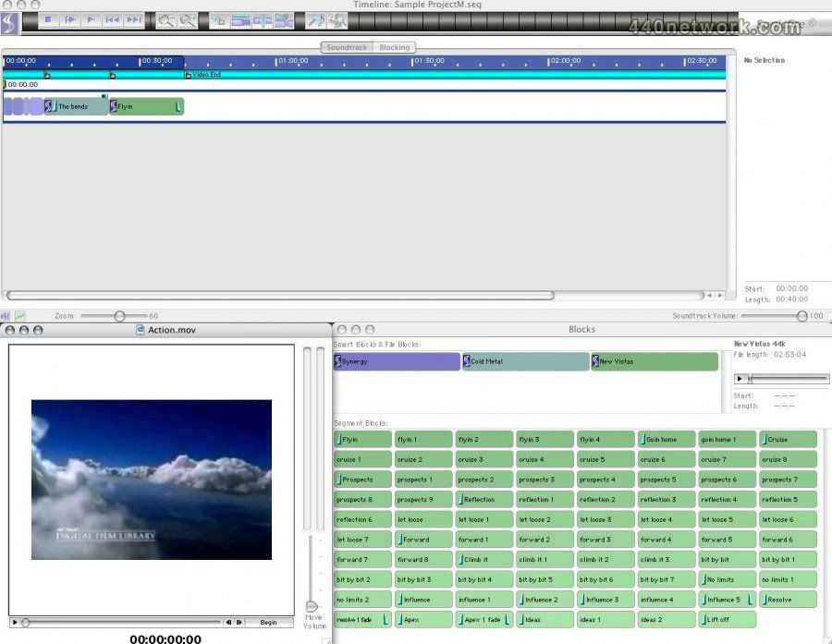Image resolution: width=832 pixels, height=644 pixels.
Task: Click the timeline horizontal scrollbar
Action: [280, 295]
